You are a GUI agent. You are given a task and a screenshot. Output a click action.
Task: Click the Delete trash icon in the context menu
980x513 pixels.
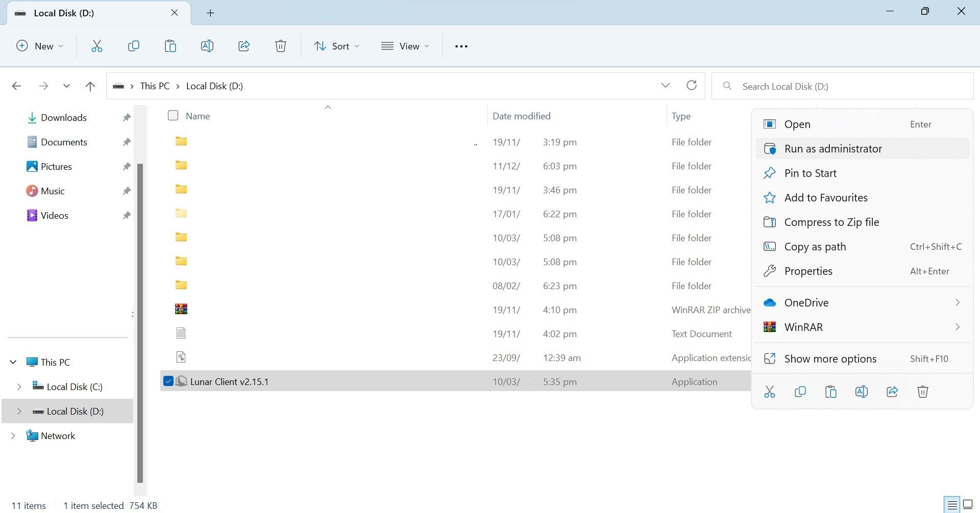[922, 392]
